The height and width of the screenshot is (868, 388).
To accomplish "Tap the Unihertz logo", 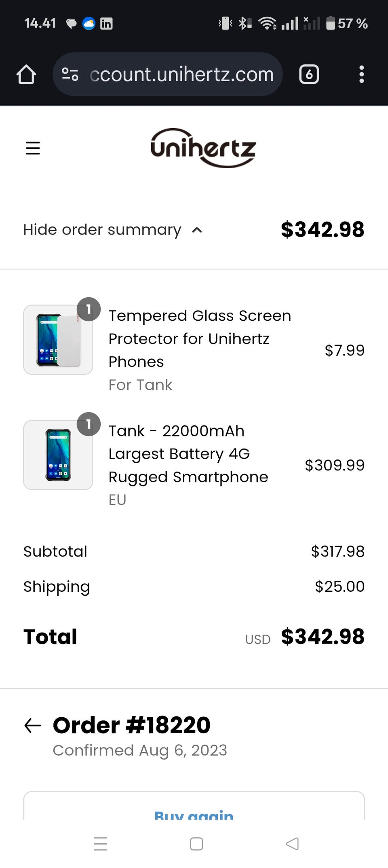I will pos(203,148).
